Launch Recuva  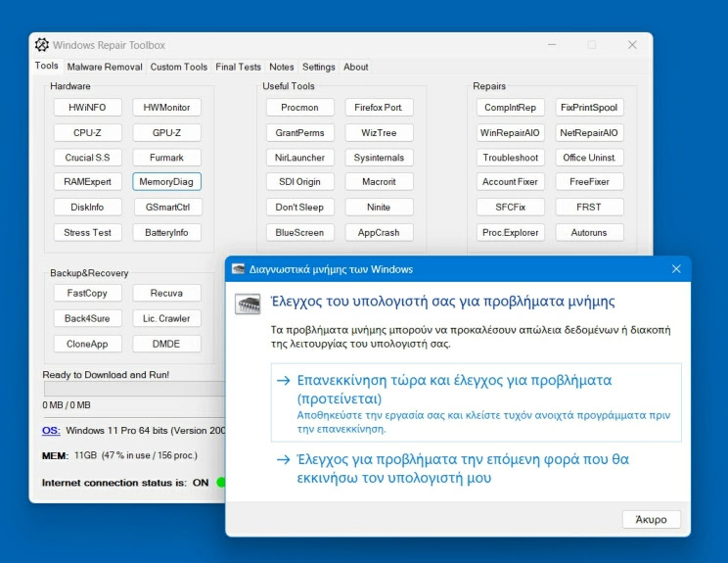click(x=166, y=293)
